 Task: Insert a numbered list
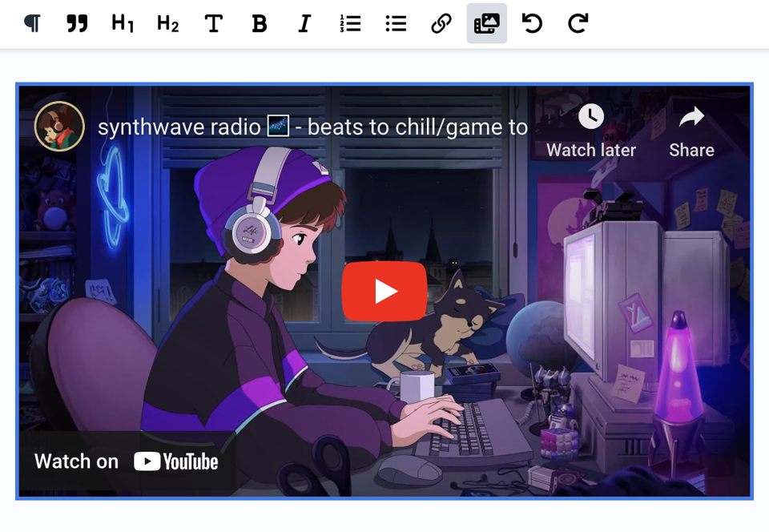pyautogui.click(x=350, y=23)
